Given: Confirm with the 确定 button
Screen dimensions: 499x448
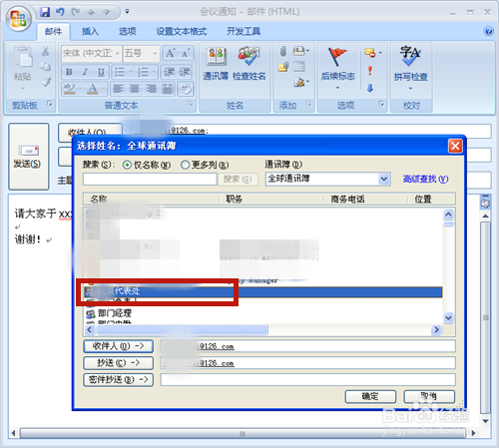Looking at the screenshot, I should [370, 396].
